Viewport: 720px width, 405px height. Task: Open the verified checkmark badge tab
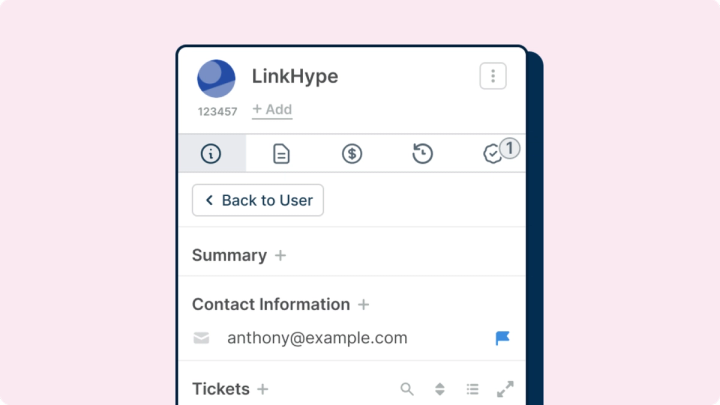(x=492, y=154)
